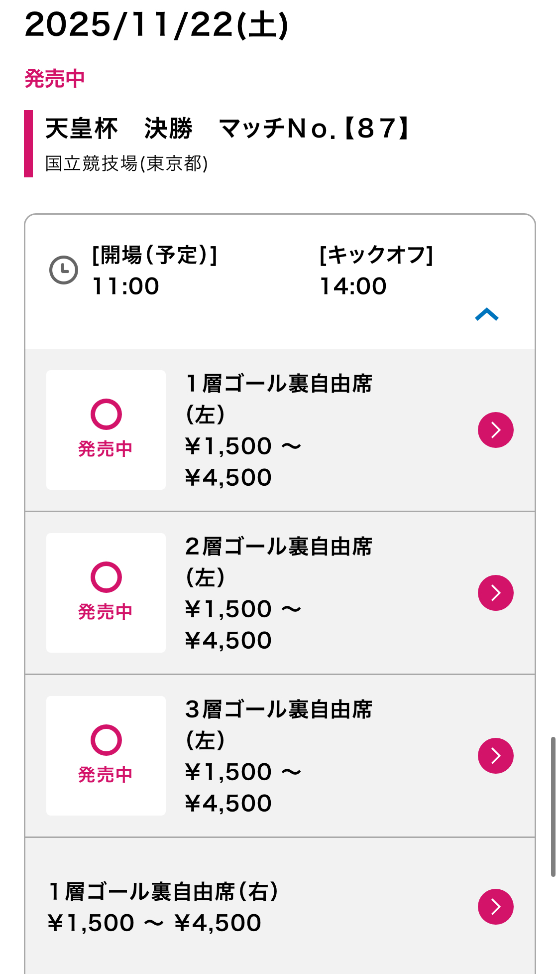
Task: Click the clock icon beside opening time
Action: (x=64, y=270)
